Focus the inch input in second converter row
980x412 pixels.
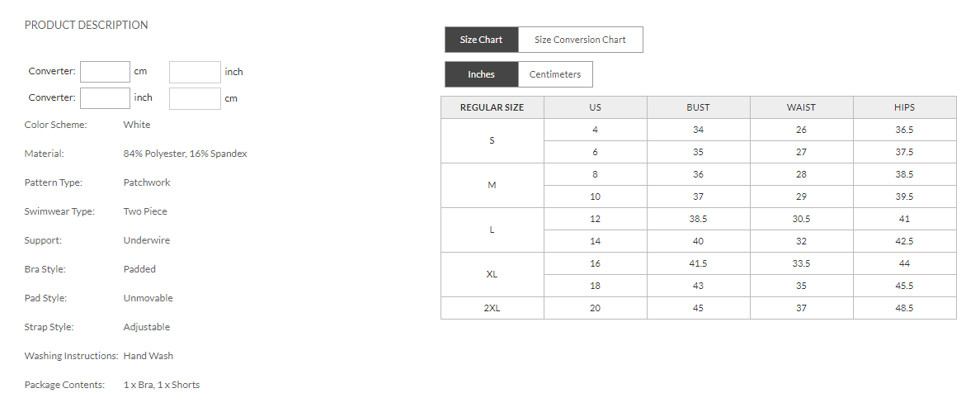tap(105, 98)
